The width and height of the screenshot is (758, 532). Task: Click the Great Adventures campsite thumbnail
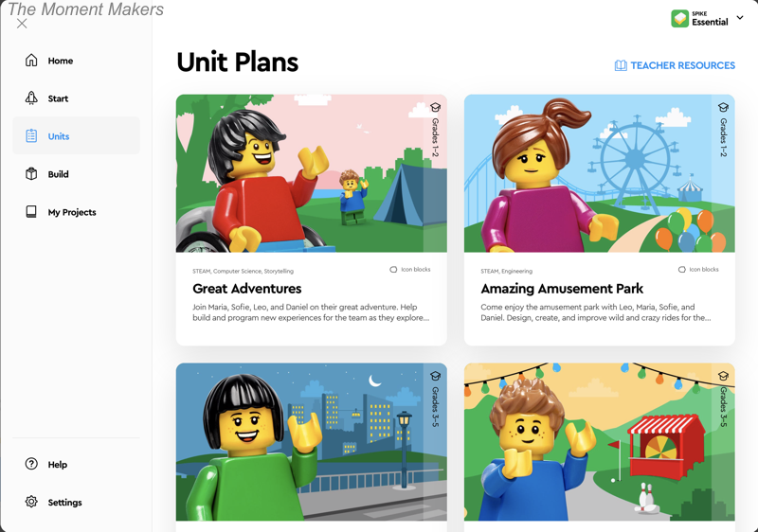pyautogui.click(x=312, y=173)
